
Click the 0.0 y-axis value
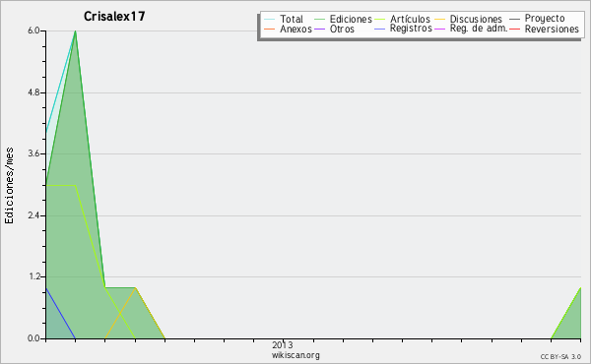(33, 338)
